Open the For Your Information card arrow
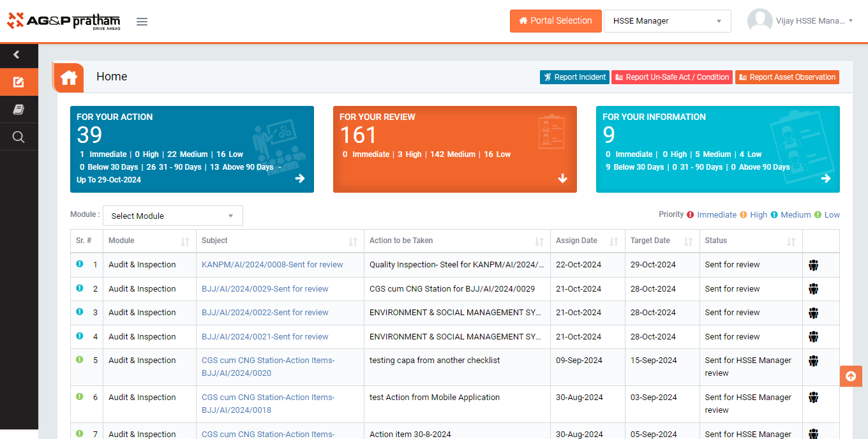The image size is (868, 439). [x=826, y=179]
